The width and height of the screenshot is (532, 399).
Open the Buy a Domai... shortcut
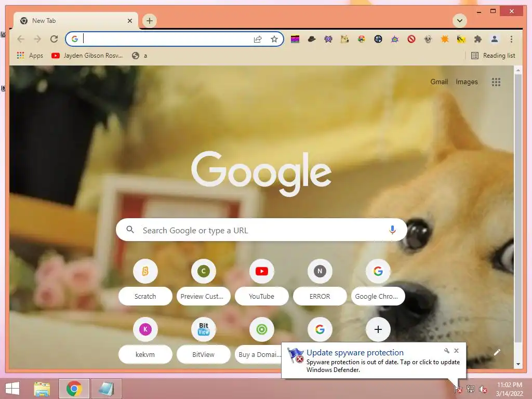262,340
